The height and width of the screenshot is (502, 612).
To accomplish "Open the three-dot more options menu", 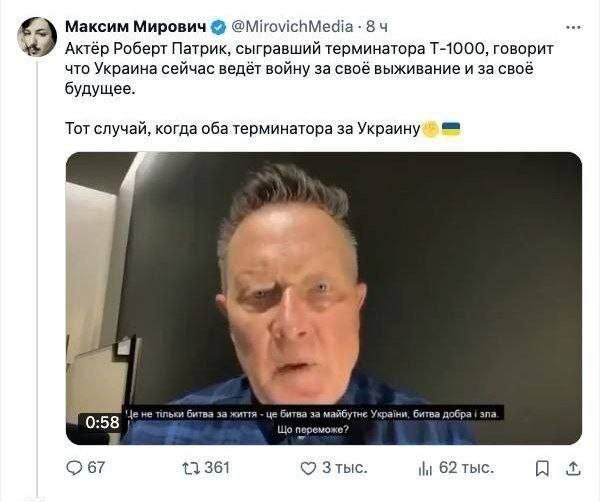I will pos(573,27).
